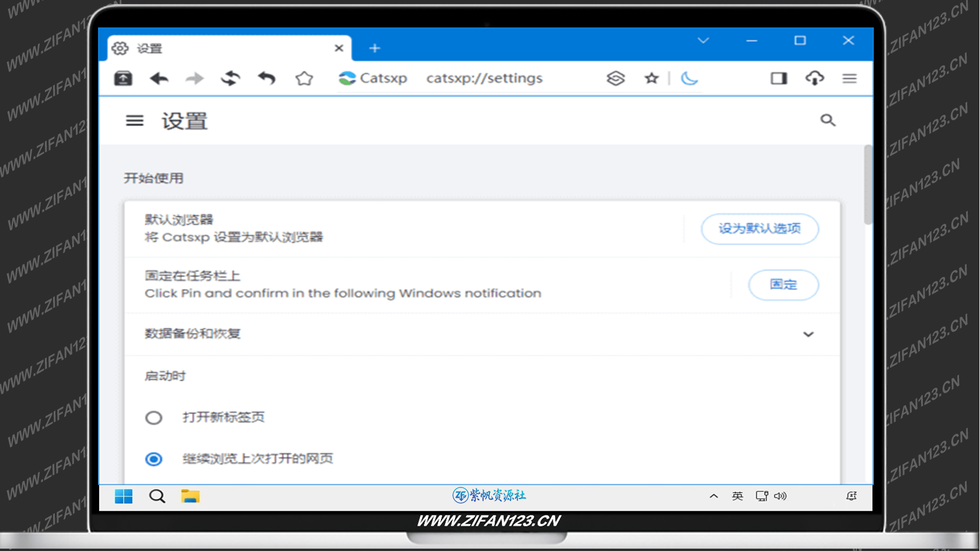Open taskbar search magnifier

(x=157, y=496)
